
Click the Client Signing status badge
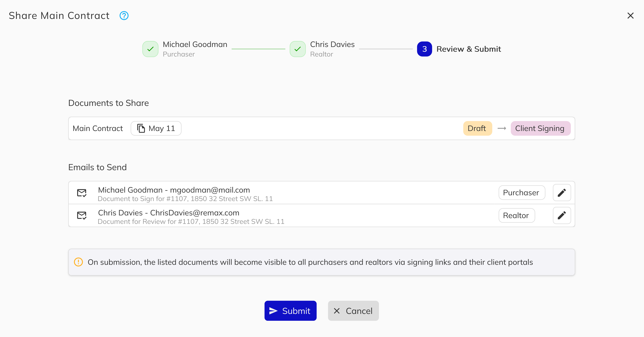pos(540,128)
